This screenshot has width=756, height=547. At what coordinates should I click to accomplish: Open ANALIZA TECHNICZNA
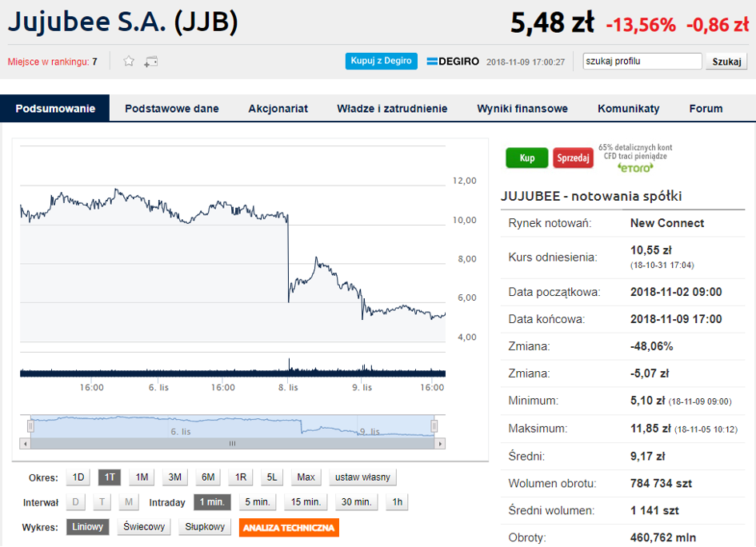pyautogui.click(x=289, y=528)
